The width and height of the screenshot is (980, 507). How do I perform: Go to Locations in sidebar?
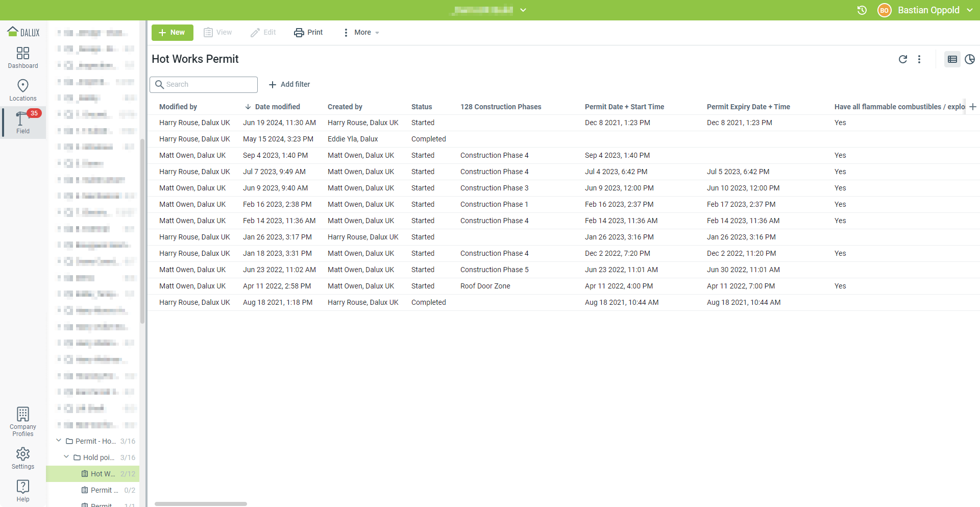[x=23, y=90]
